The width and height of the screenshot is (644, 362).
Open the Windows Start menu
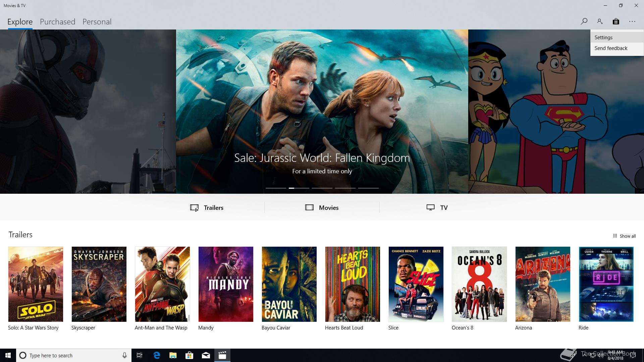coord(8,355)
